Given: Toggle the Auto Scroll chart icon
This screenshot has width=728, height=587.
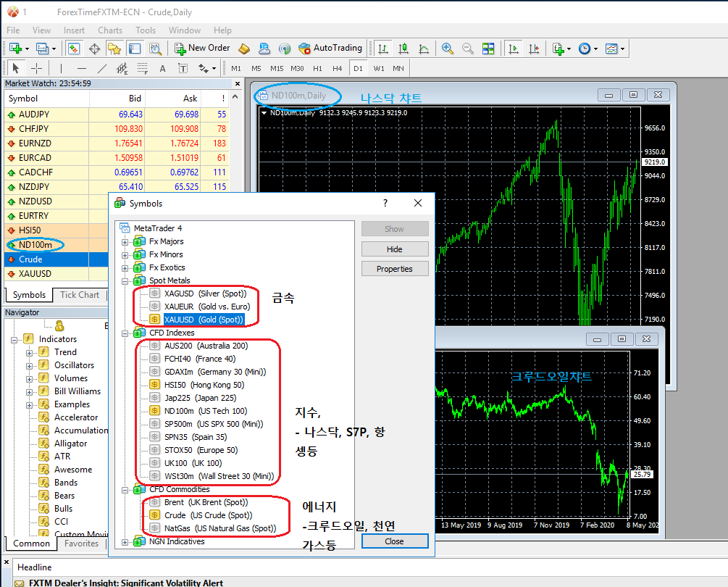Looking at the screenshot, I should [x=514, y=49].
